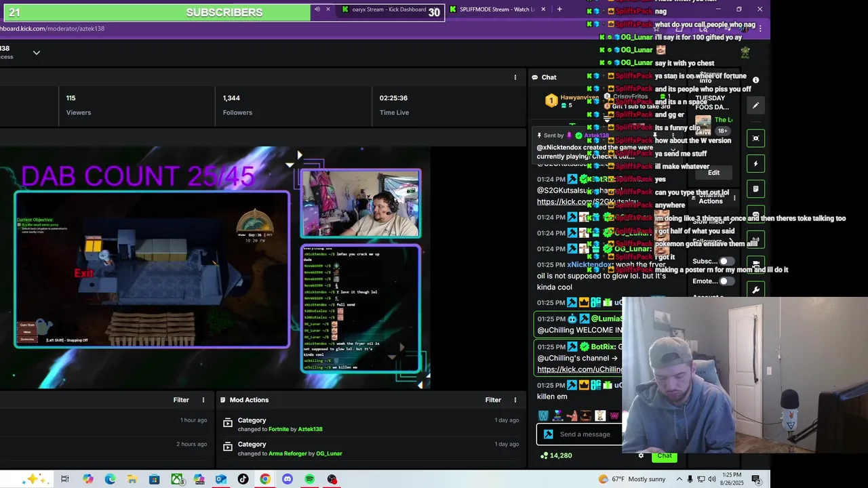Image resolution: width=868 pixels, height=488 pixels.
Task: Open the notification center icon
Action: point(755,479)
